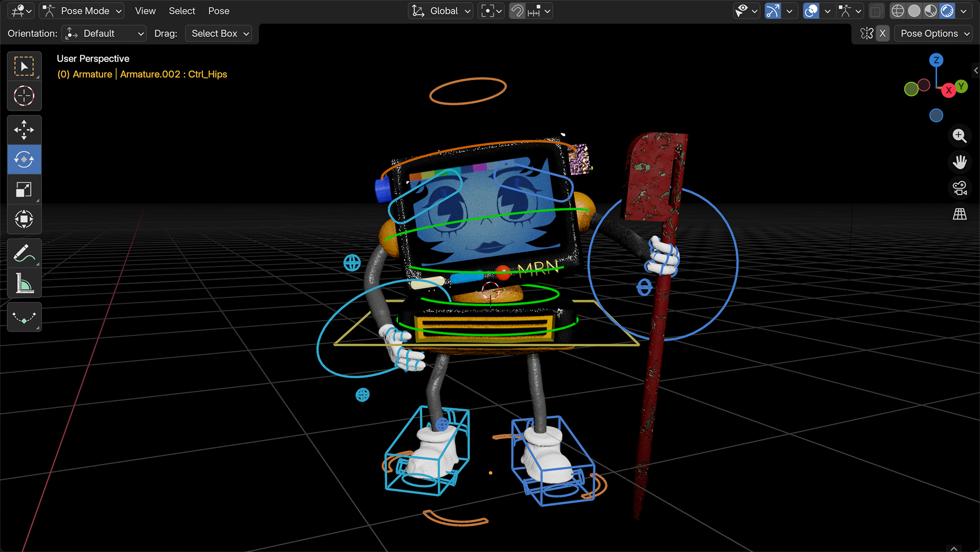The height and width of the screenshot is (552, 980).
Task: Open the Global transform orientation dropdown
Action: point(442,11)
